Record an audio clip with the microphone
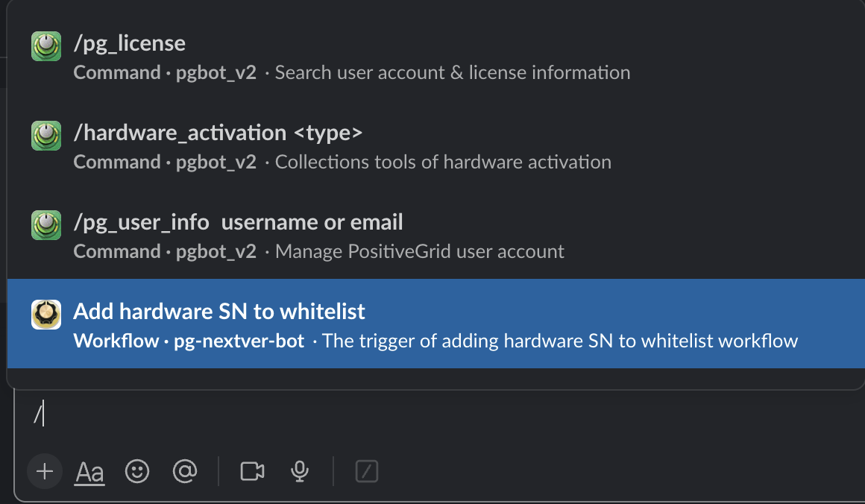This screenshot has width=865, height=504. tap(300, 471)
